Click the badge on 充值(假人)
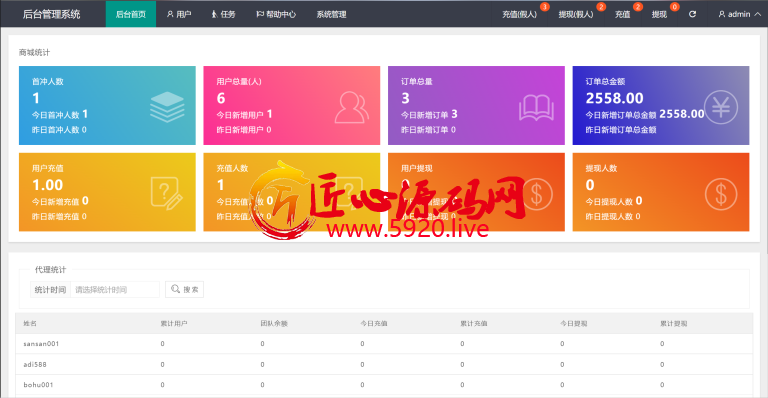768x398 pixels. pyautogui.click(x=544, y=7)
